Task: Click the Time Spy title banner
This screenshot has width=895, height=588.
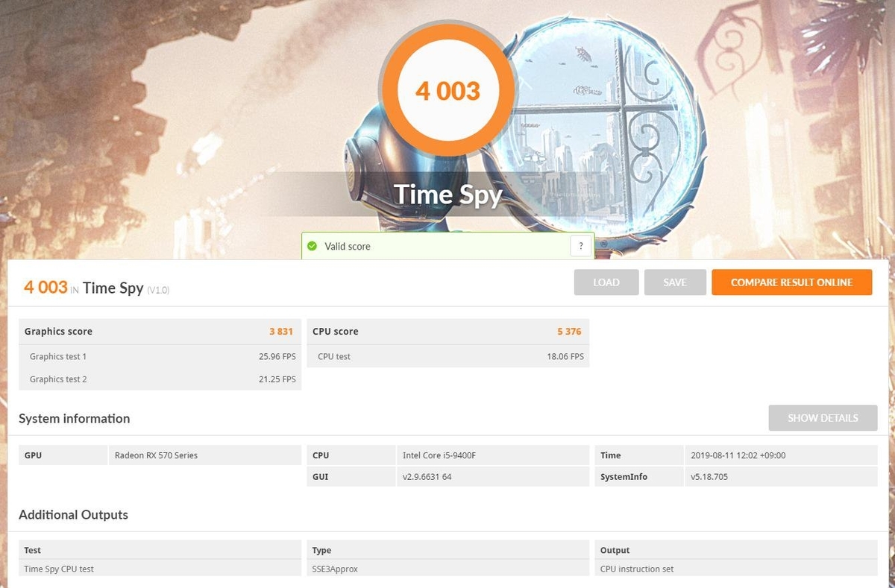Action: [x=447, y=195]
